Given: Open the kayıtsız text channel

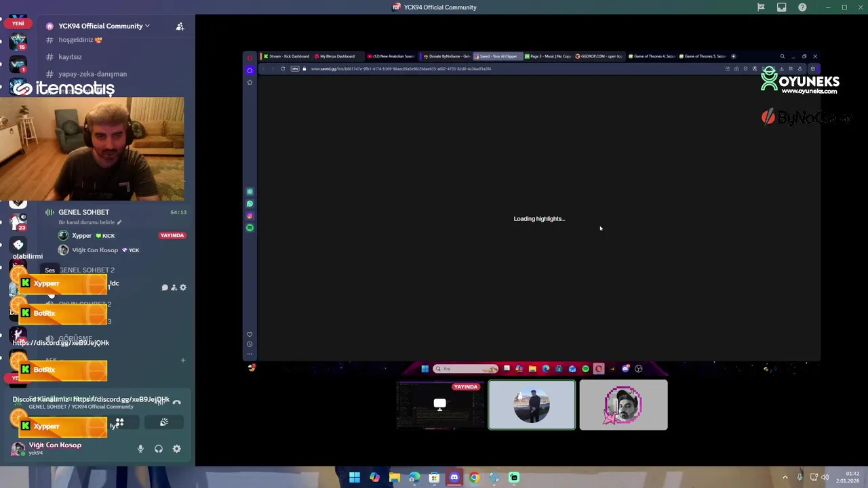Looking at the screenshot, I should coord(70,57).
